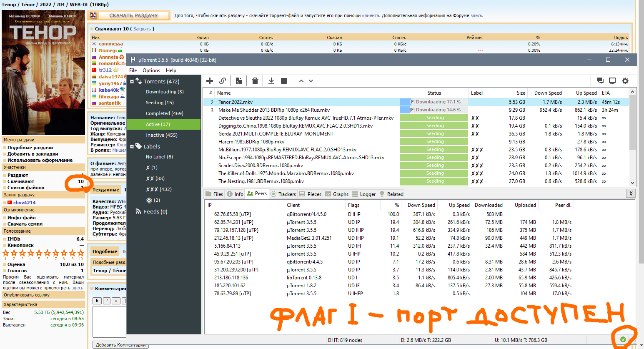Switch to the Trackers tab
Viewport: 644px width, 349px height.
[x=283, y=194]
